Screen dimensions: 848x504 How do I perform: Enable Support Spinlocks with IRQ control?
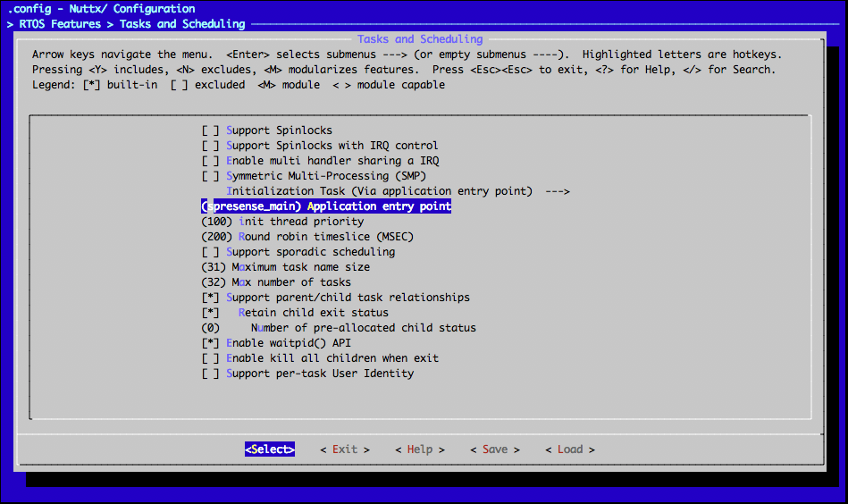pyautogui.click(x=210, y=146)
